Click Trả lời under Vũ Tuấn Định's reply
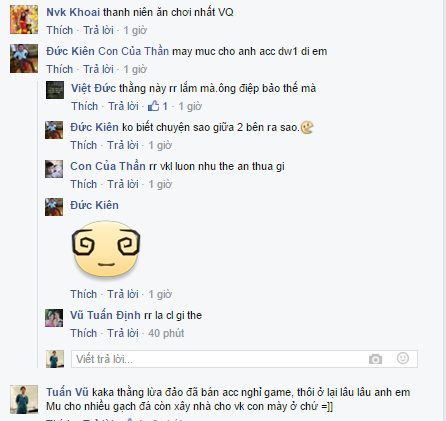The height and width of the screenshot is (421, 446). pos(123,333)
